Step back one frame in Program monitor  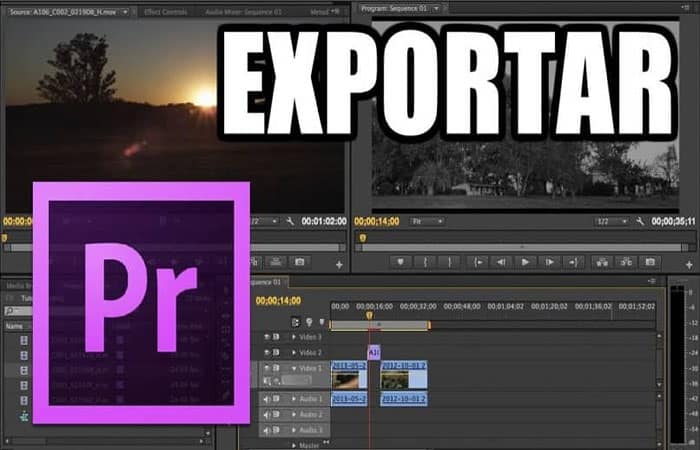(501, 262)
